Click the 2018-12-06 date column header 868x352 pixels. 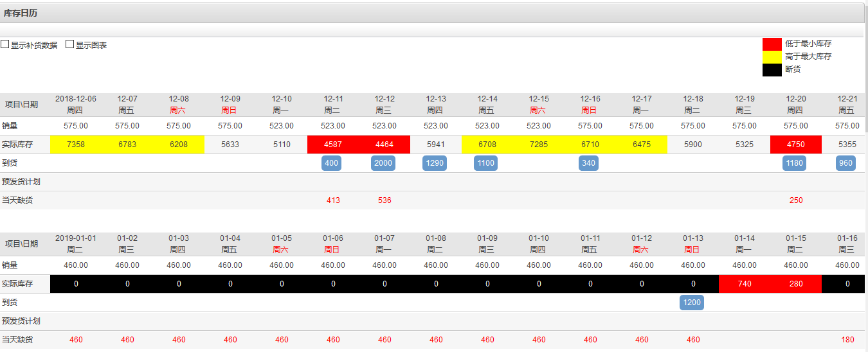pos(76,105)
